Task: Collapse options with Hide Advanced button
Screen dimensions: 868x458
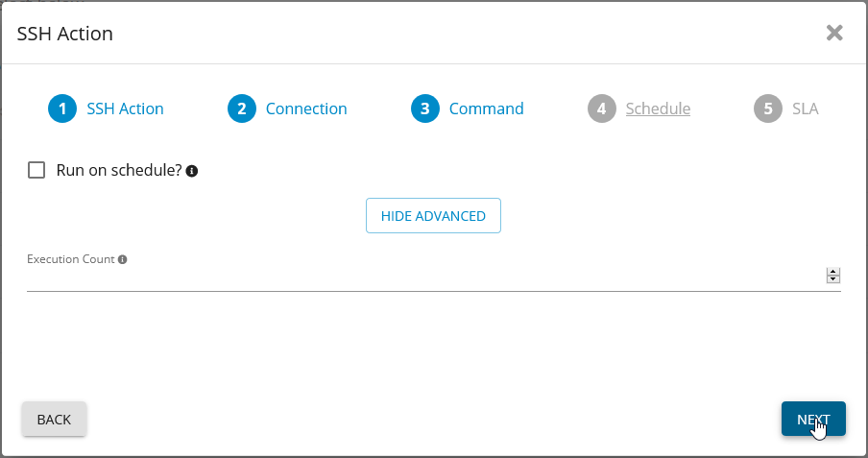Action: tap(433, 216)
